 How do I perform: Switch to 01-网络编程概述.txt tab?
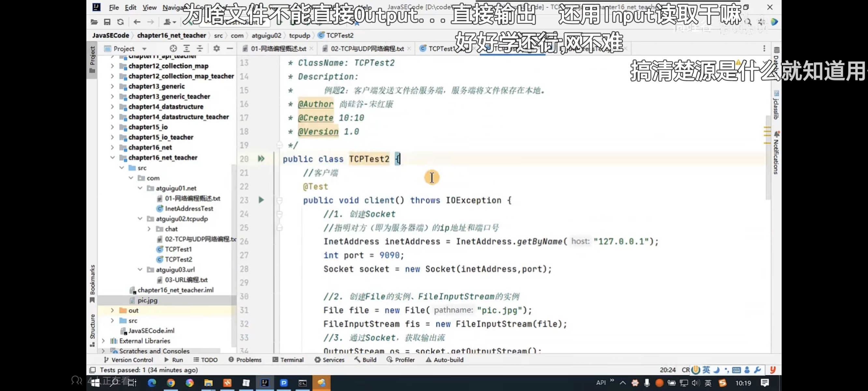pos(278,49)
